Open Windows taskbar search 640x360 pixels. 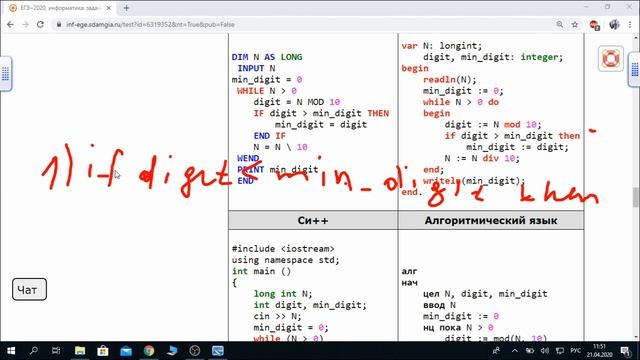click(34, 351)
